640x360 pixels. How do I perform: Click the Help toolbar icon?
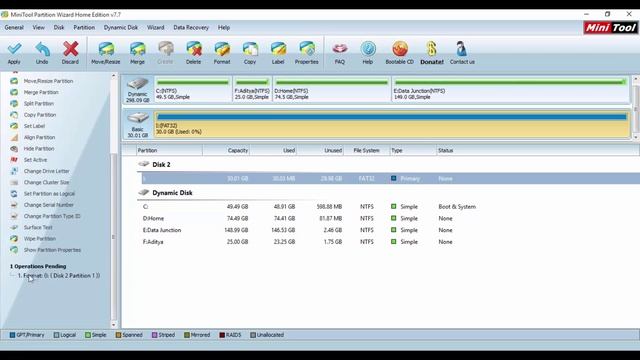tap(368, 49)
